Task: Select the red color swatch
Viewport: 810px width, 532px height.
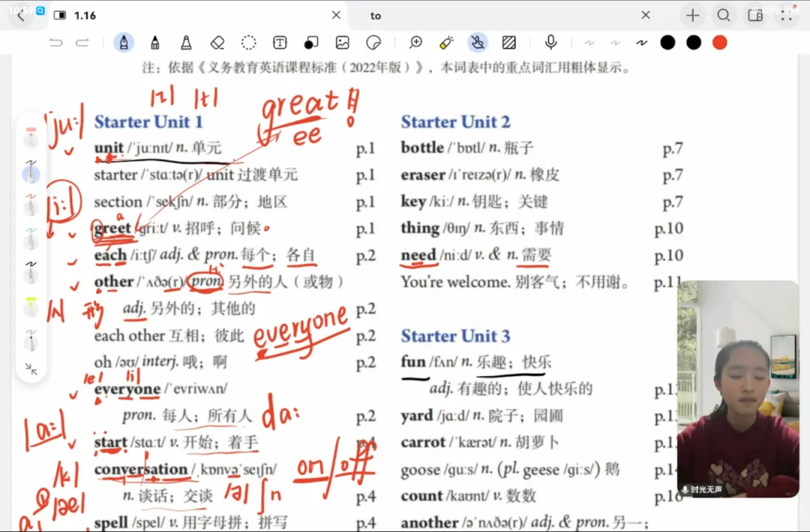Action: 719,43
